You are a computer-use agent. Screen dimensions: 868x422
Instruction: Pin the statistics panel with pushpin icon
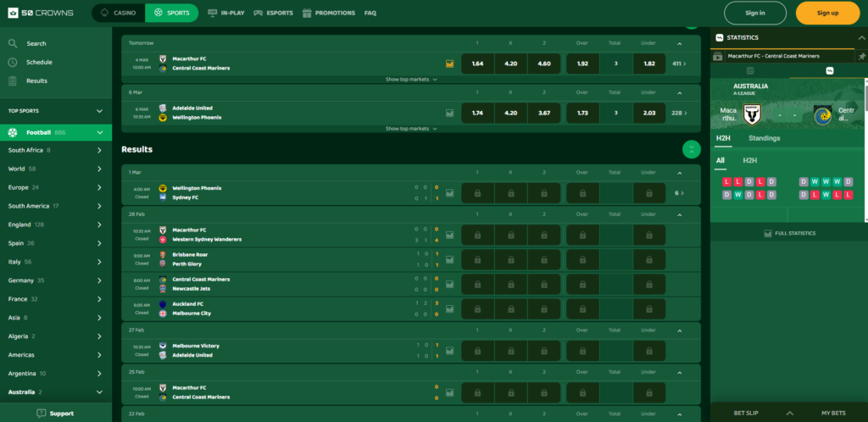[861, 55]
